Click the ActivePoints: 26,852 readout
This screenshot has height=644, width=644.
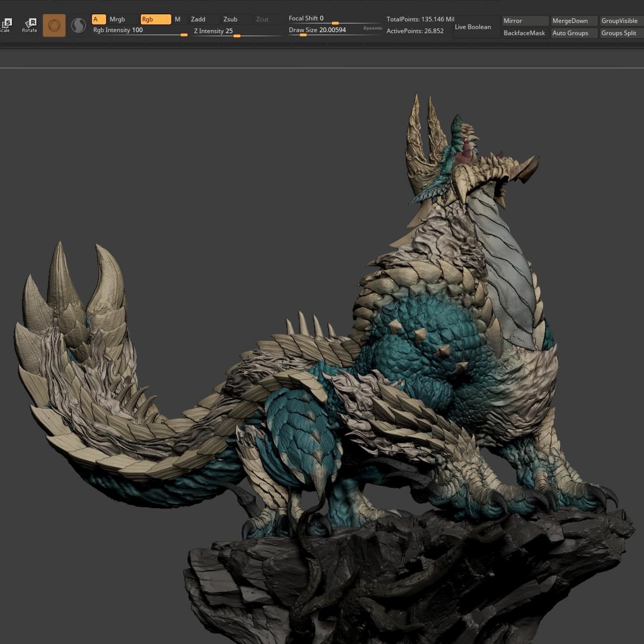point(415,31)
